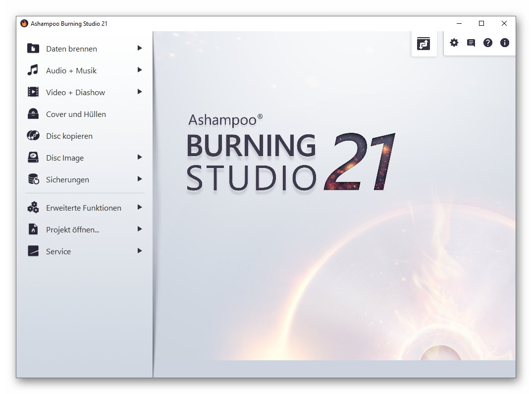The height and width of the screenshot is (394, 532).
Task: Click the Sicherungen backup icon
Action: pyautogui.click(x=33, y=179)
